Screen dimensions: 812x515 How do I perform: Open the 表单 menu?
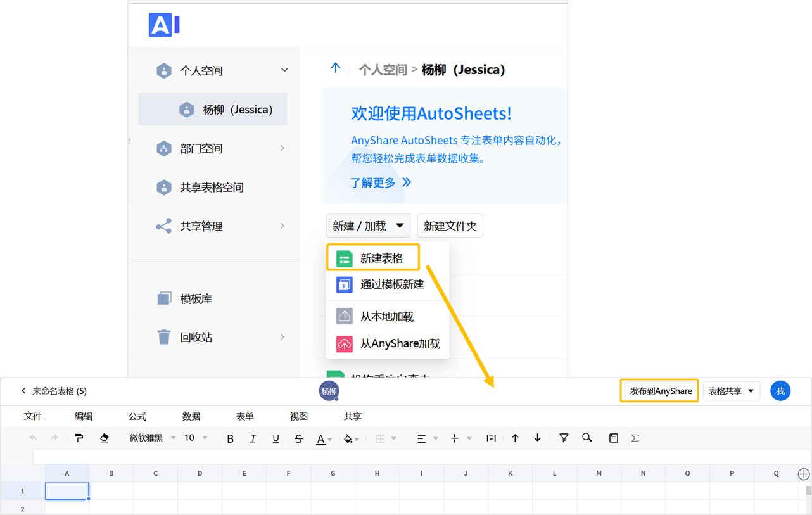[245, 416]
